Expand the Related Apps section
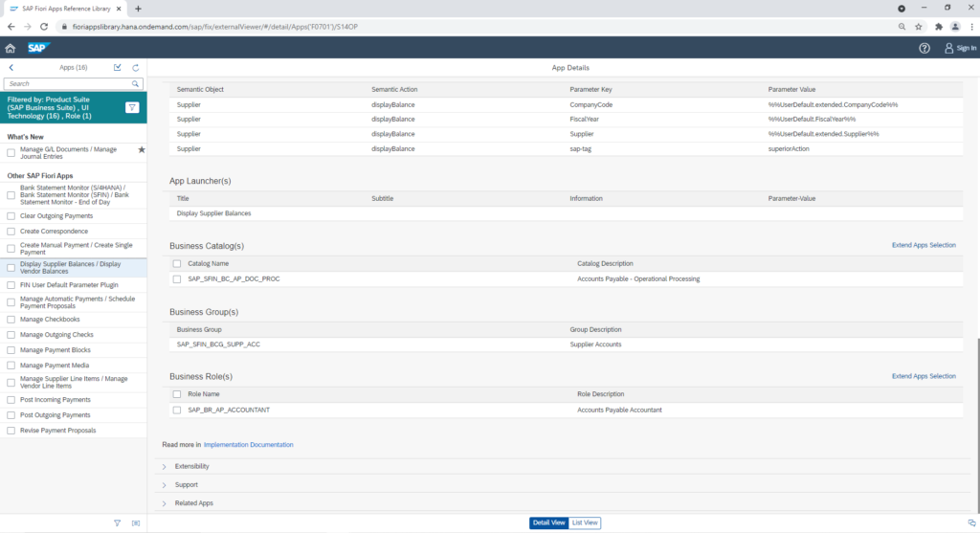This screenshot has width=980, height=533. click(165, 503)
